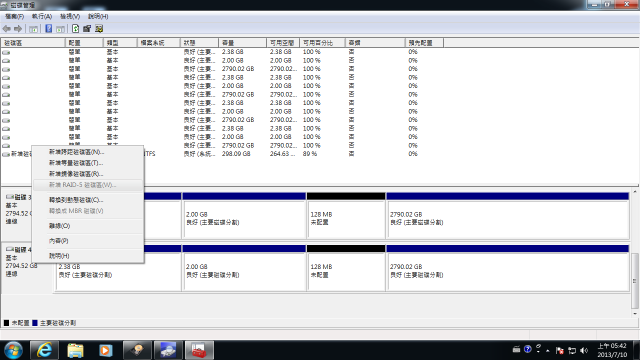Image resolution: width=640 pixels, height=360 pixels.
Task: Open the 檔案(F) menu
Action: point(15,16)
